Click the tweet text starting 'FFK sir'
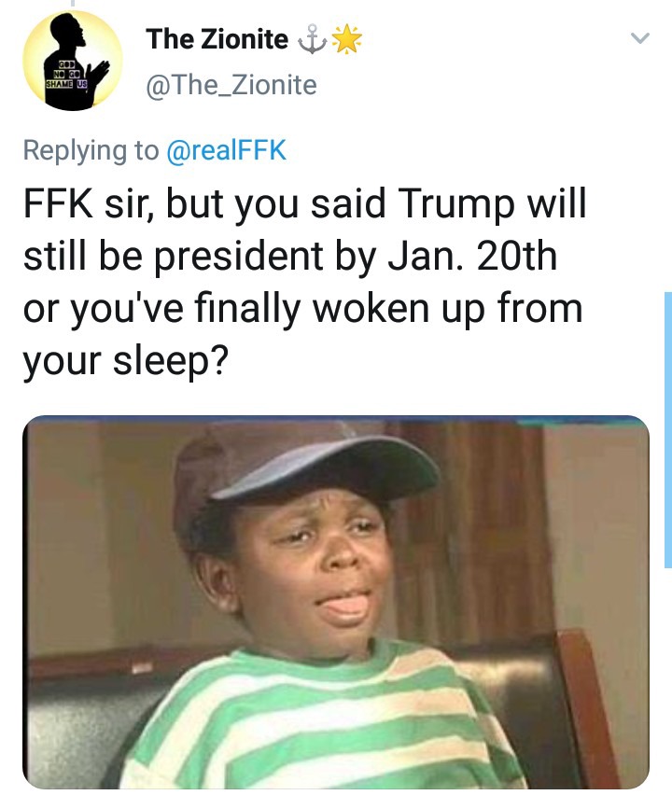Viewport: 672px width, 795px height. 304,282
